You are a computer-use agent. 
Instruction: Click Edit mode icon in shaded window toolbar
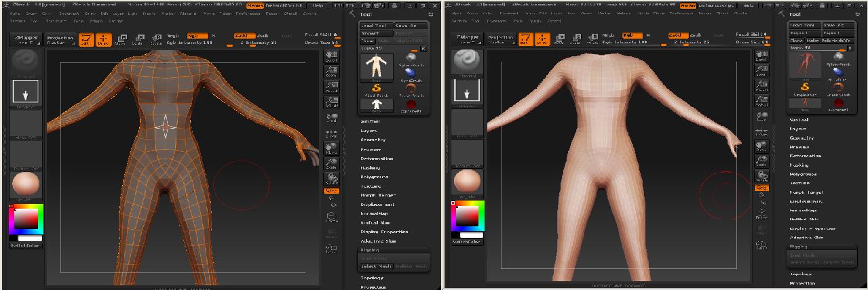(525, 39)
